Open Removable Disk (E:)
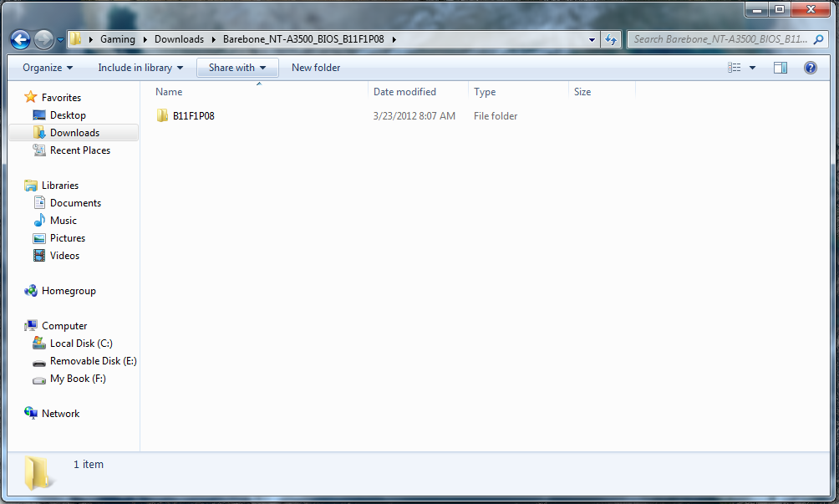Screen dimensions: 839x504 click(x=93, y=361)
